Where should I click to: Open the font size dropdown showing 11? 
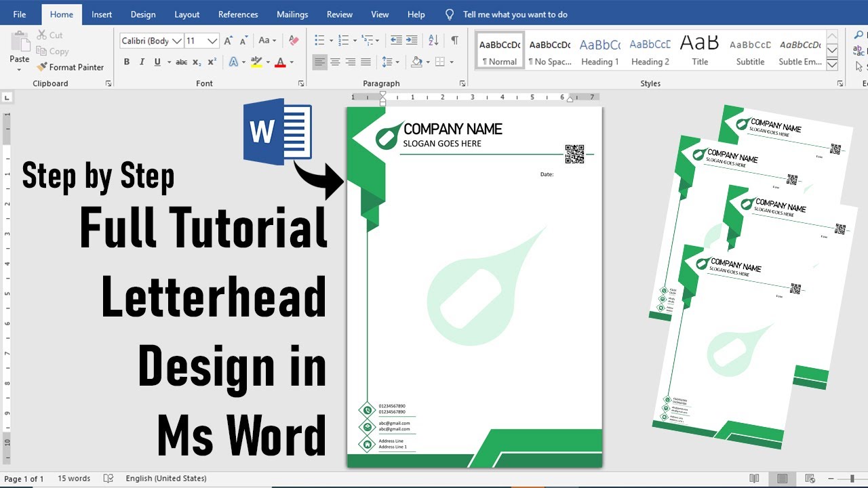(212, 41)
